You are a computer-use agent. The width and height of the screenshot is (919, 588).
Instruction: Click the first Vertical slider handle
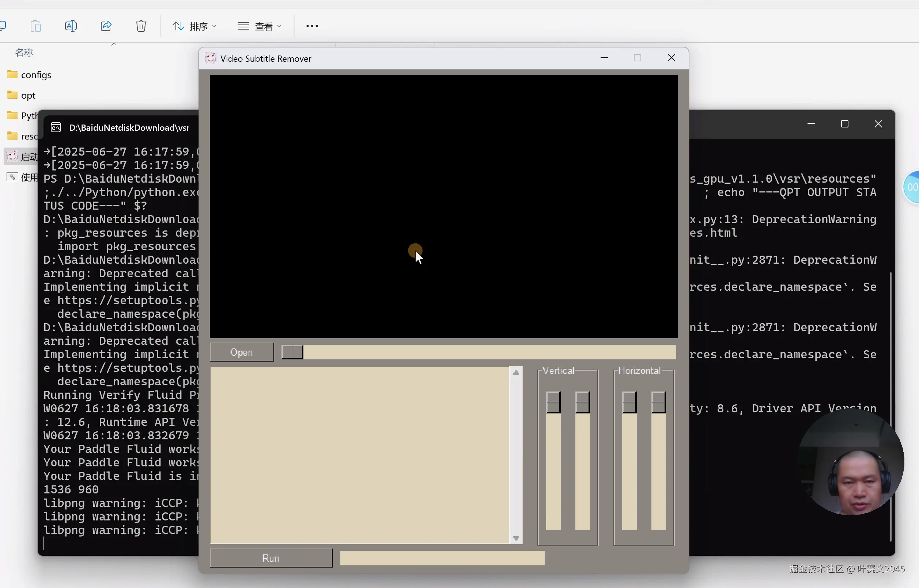point(553,402)
